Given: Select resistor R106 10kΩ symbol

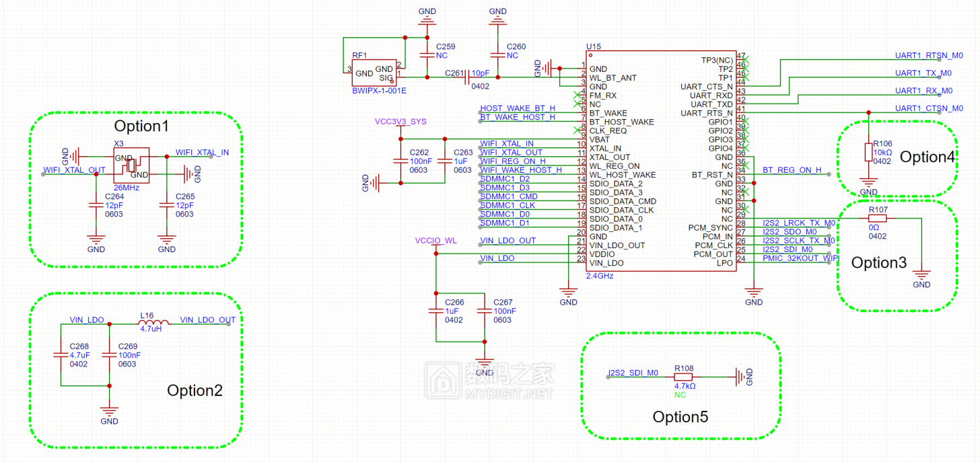Looking at the screenshot, I should point(869,153).
